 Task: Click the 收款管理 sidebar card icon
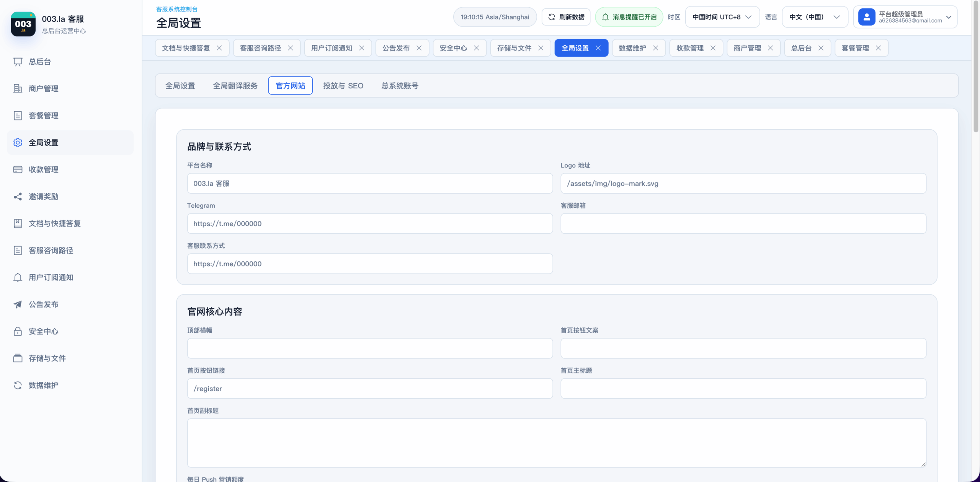[18, 169]
